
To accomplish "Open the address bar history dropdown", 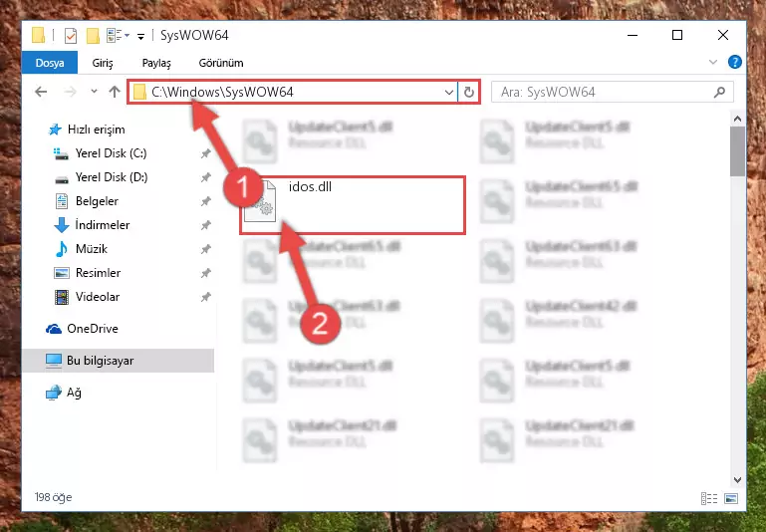I will click(x=448, y=92).
